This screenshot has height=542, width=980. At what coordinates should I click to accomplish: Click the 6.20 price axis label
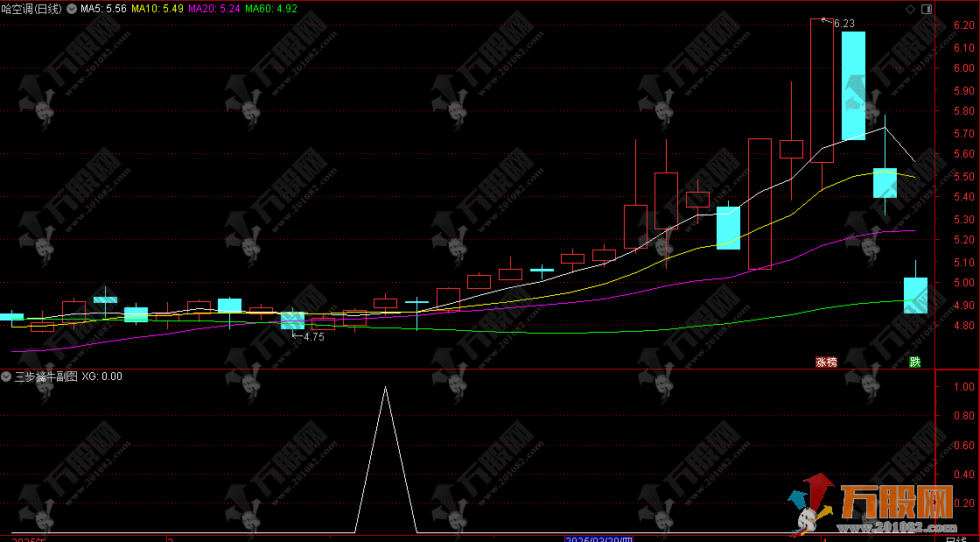coord(963,25)
